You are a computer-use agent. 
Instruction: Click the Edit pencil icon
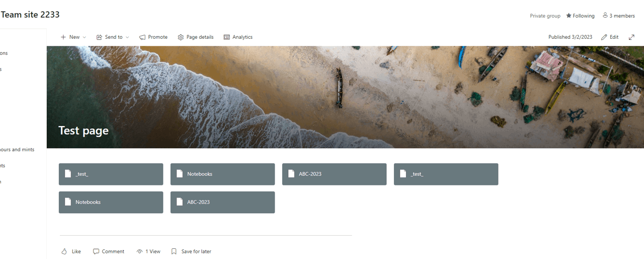click(604, 37)
